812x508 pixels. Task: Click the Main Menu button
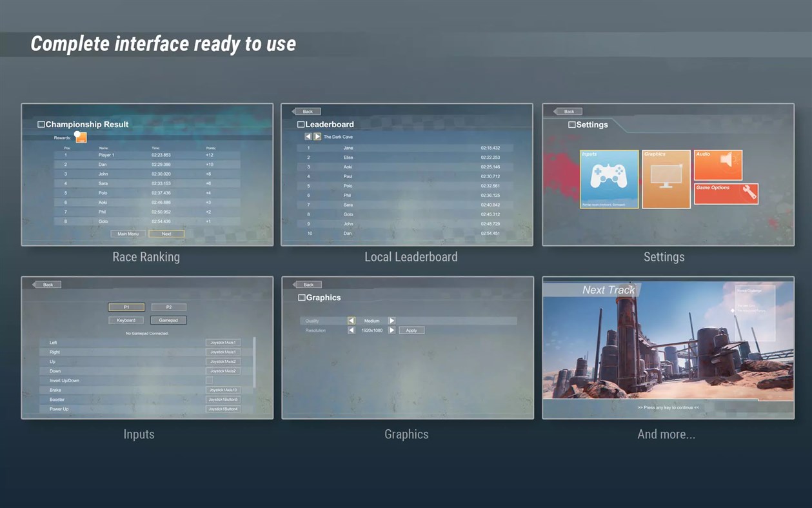coord(128,234)
